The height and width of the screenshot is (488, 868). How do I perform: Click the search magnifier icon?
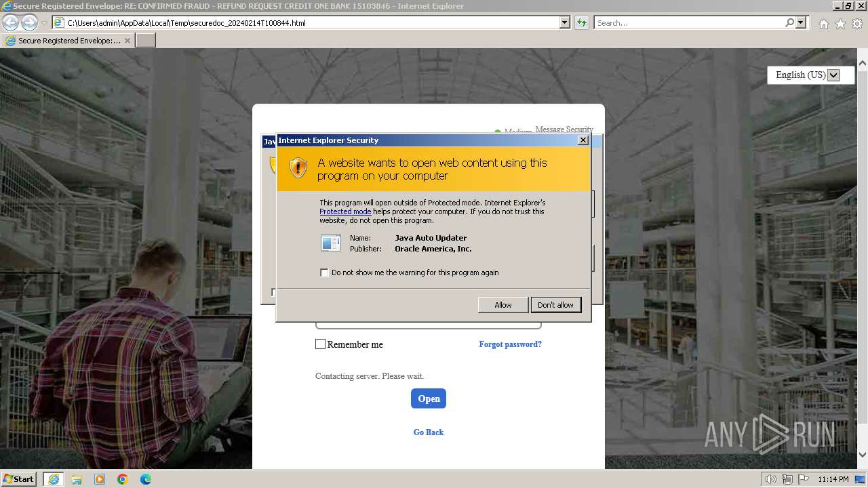(789, 23)
